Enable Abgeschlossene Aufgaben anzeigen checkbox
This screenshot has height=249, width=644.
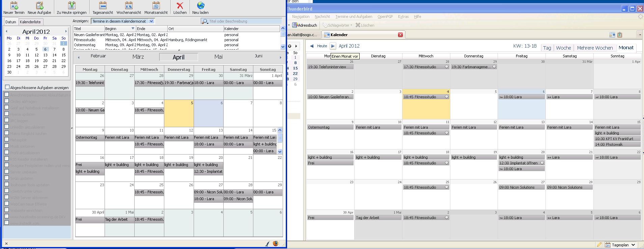tap(7, 87)
